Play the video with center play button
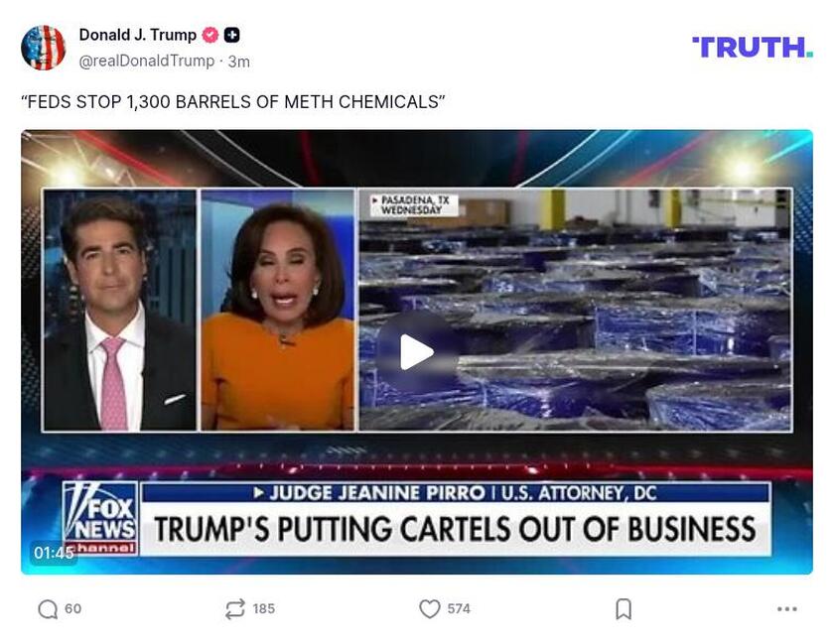 pyautogui.click(x=416, y=352)
